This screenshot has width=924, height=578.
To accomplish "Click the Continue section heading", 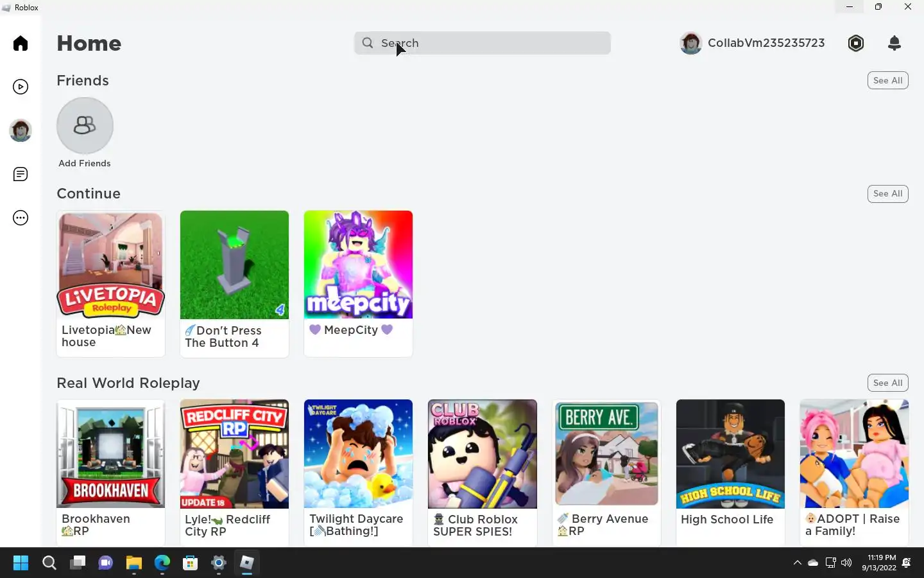I will (x=89, y=193).
